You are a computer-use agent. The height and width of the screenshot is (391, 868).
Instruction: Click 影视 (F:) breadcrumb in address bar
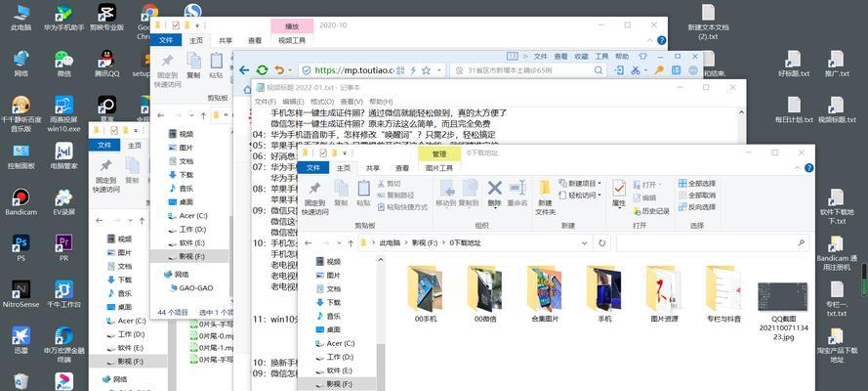click(x=425, y=243)
